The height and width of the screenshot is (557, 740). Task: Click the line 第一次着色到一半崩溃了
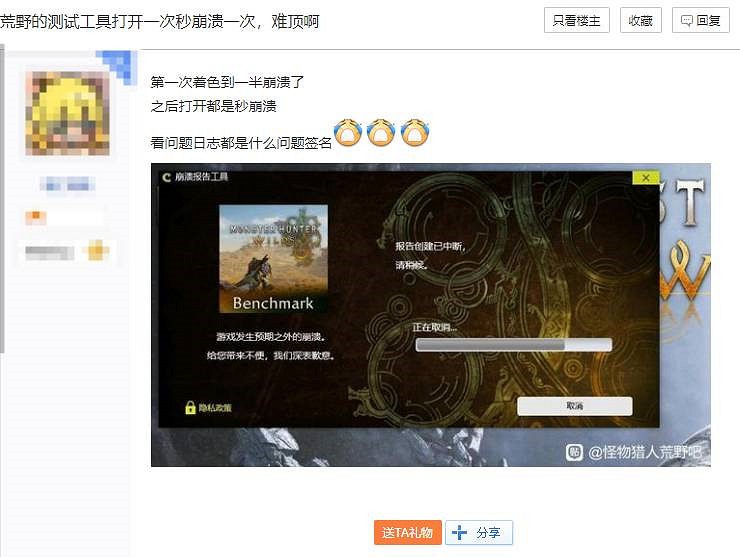pyautogui.click(x=227, y=82)
